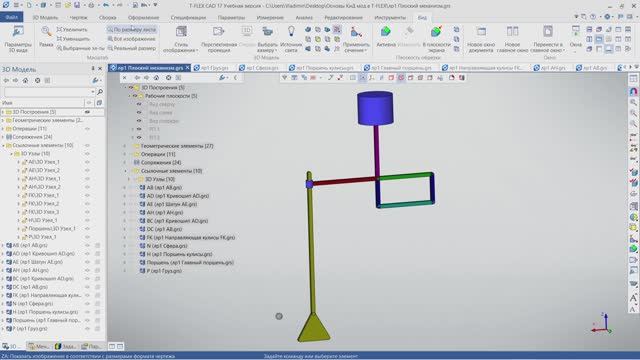Toggle visibility of 3D Построения in left panel
The width and height of the screenshot is (640, 360).
(87, 112)
